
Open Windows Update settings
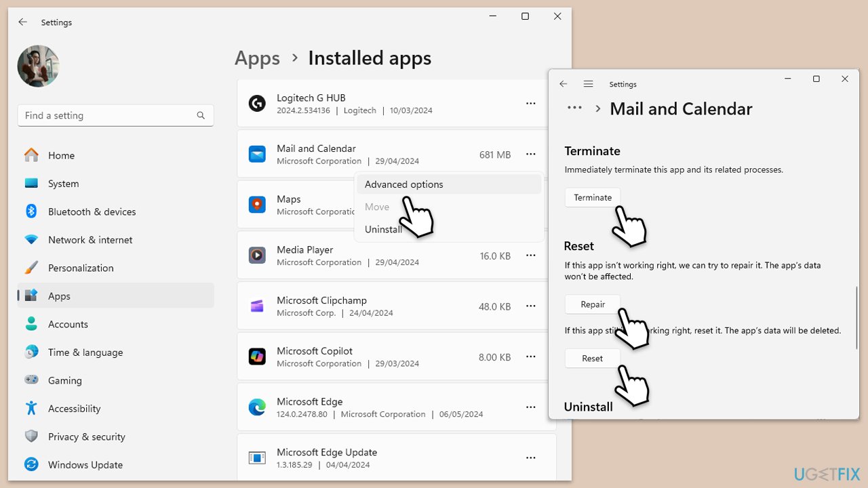(116, 465)
